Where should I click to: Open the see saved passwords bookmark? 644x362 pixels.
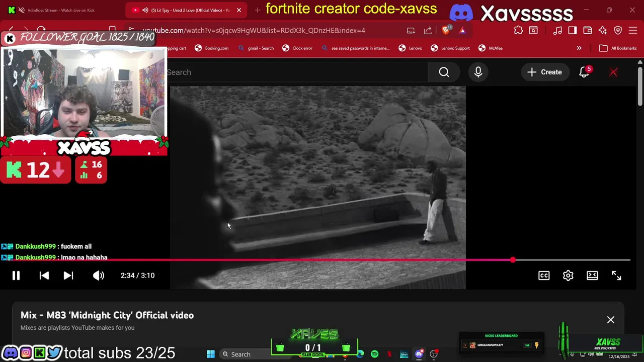point(355,48)
